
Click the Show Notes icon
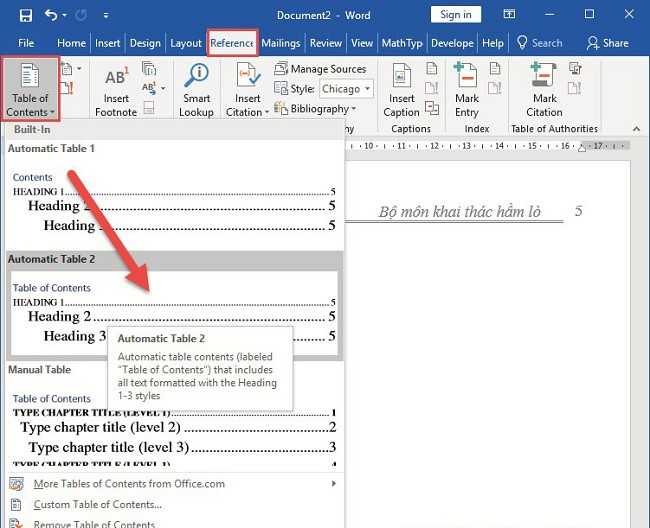point(149,108)
